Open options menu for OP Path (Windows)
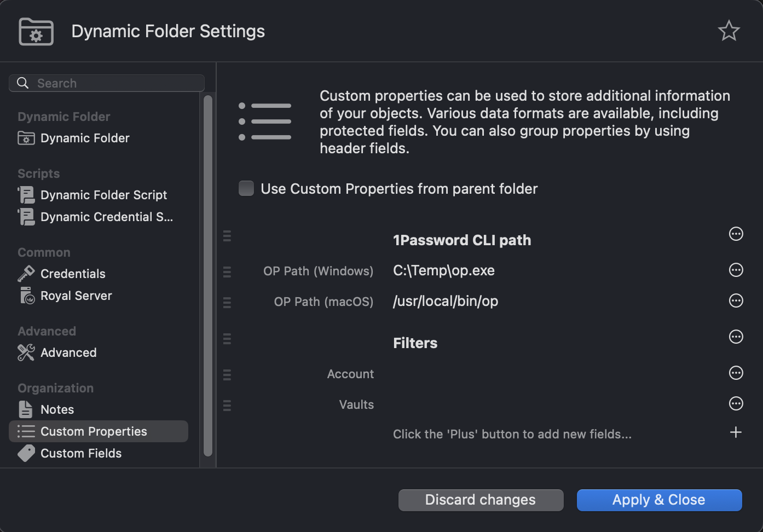The width and height of the screenshot is (763, 532). click(x=736, y=270)
